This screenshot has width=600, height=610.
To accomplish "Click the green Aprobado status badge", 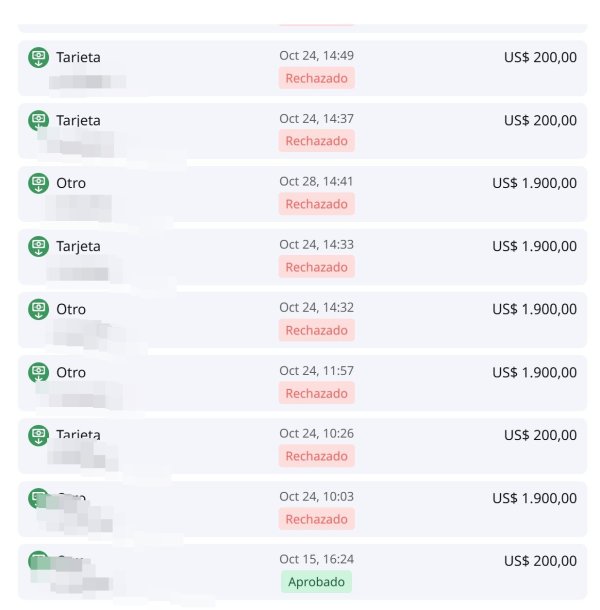I will click(x=316, y=582).
